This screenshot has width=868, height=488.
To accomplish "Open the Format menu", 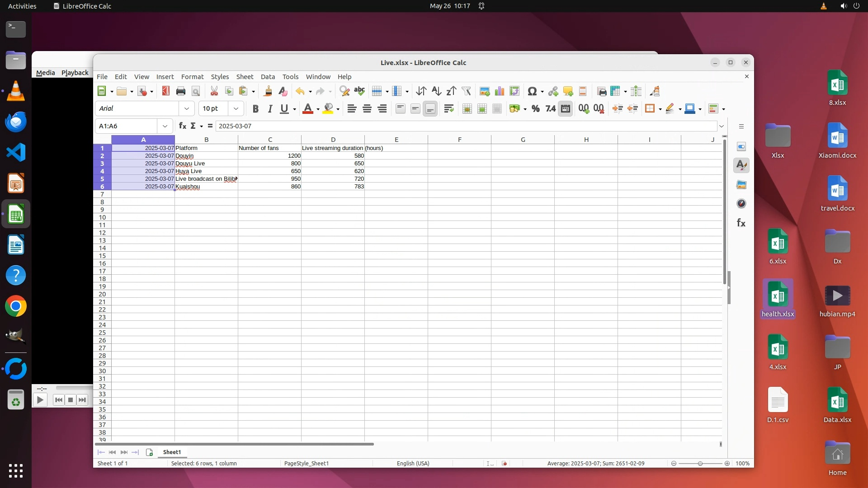I will (192, 77).
